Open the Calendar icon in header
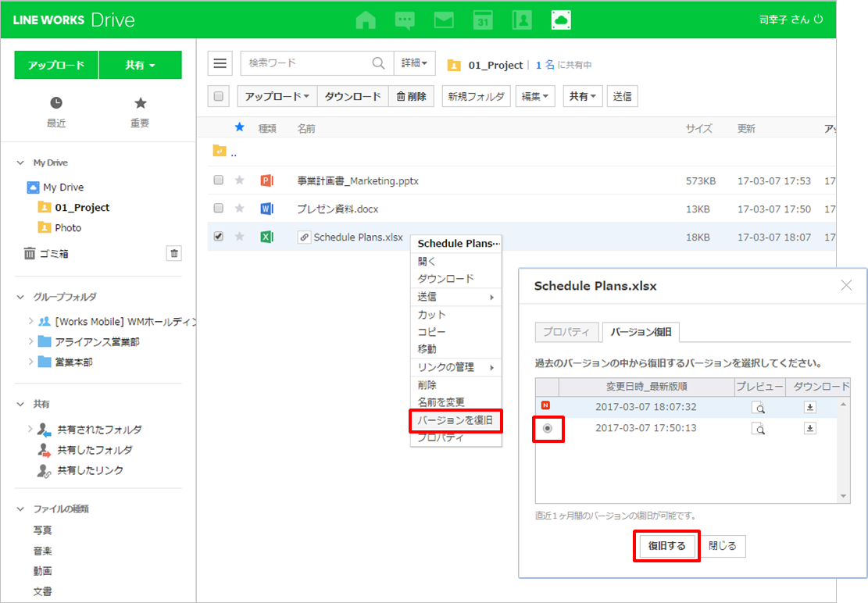Viewport: 868px width, 603px height. 484,20
